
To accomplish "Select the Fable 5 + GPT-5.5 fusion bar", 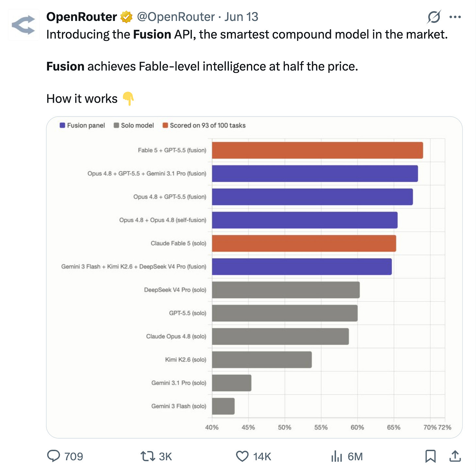I will 317,150.
